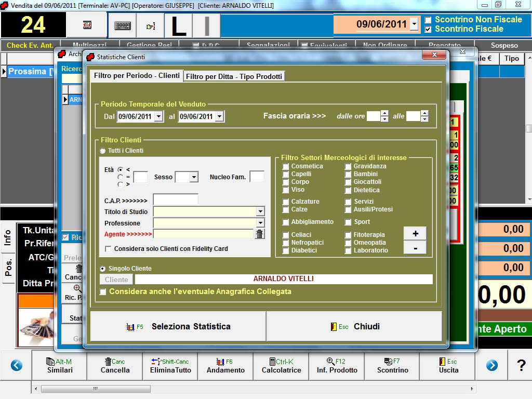Select the Tutti i Clienti radio button

102,151
